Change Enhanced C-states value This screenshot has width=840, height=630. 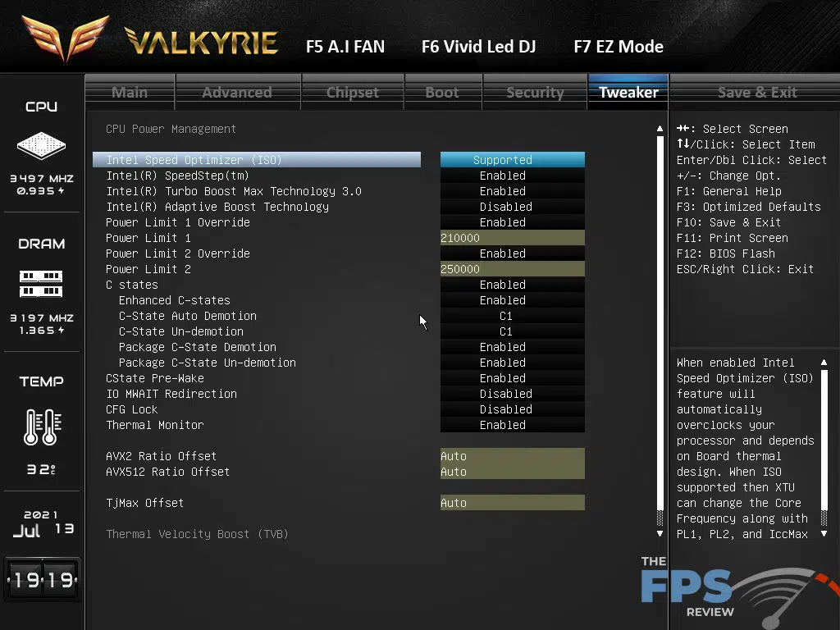(x=512, y=299)
